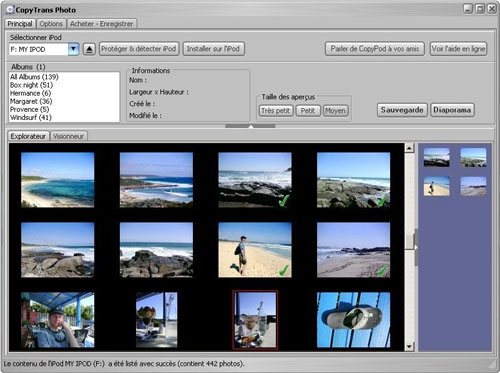The width and height of the screenshot is (500, 373).
Task: Switch to the Options tab
Action: [51, 24]
